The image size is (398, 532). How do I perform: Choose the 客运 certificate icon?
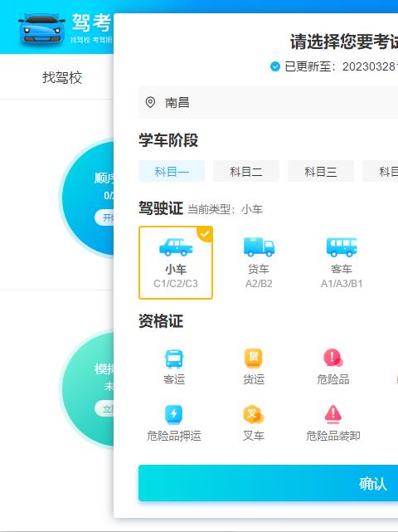tap(174, 359)
